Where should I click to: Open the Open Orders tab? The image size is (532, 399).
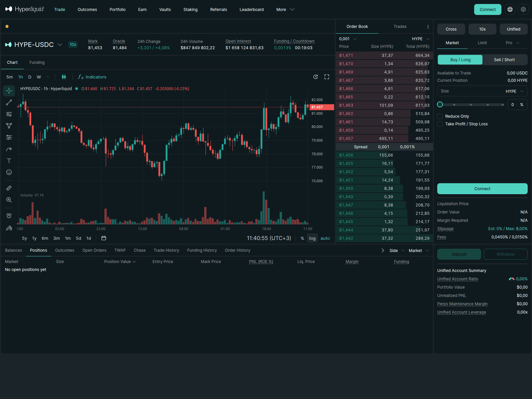94,250
